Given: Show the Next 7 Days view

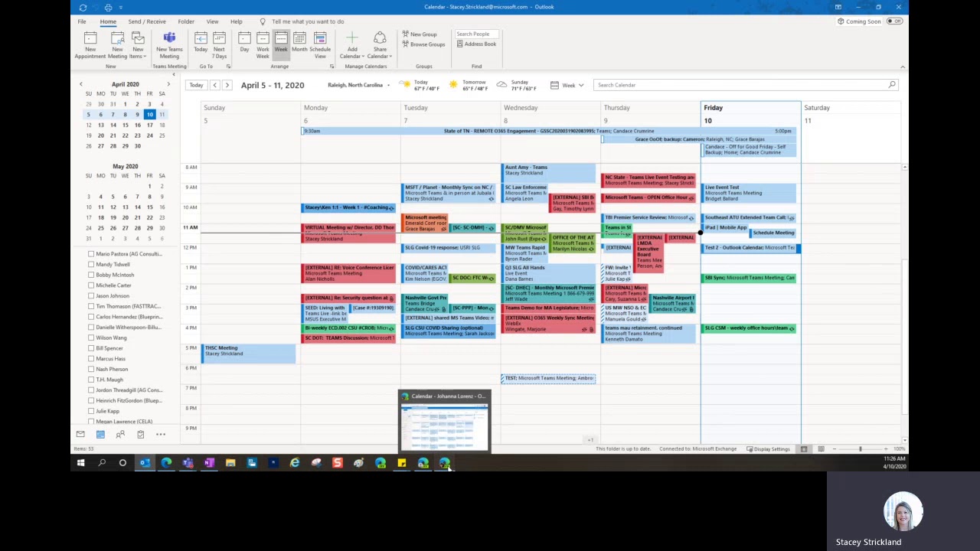Looking at the screenshot, I should click(219, 45).
